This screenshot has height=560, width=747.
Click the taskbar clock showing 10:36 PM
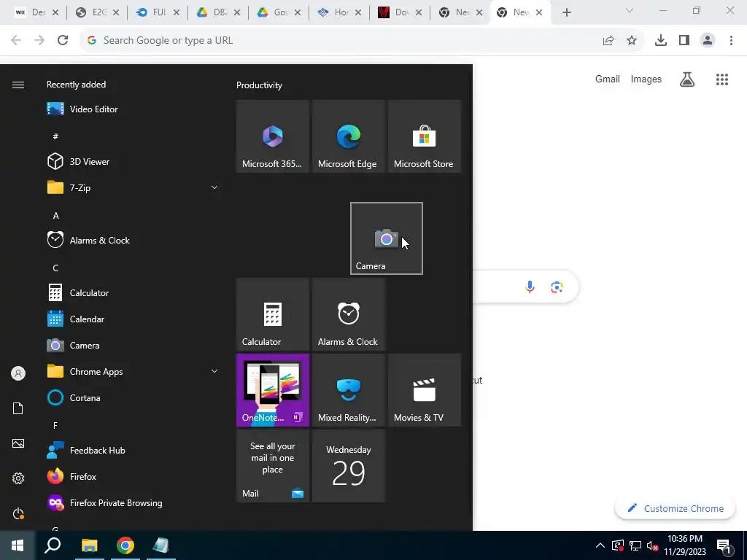[x=685, y=545]
